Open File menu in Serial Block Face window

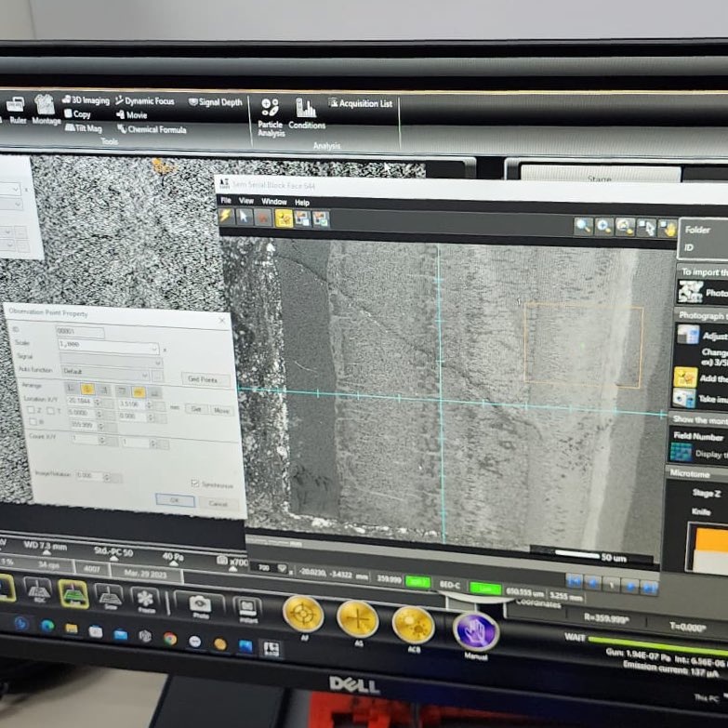(x=226, y=200)
